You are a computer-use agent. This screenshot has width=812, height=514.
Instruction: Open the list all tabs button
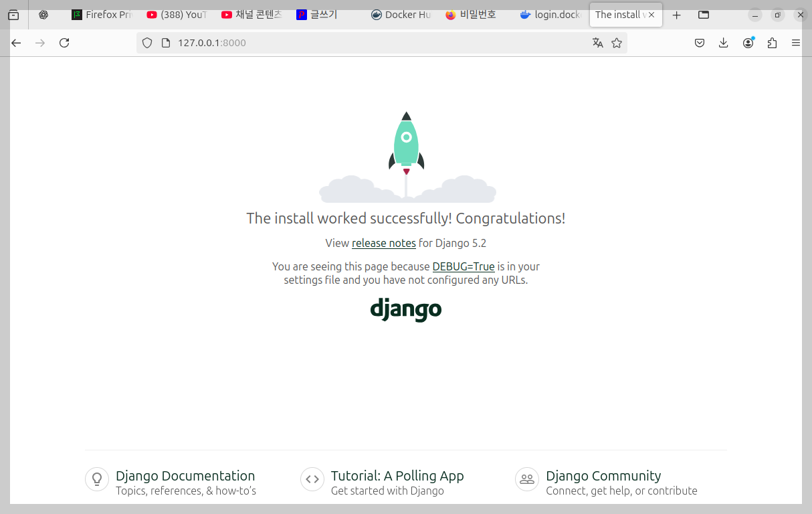click(x=703, y=15)
